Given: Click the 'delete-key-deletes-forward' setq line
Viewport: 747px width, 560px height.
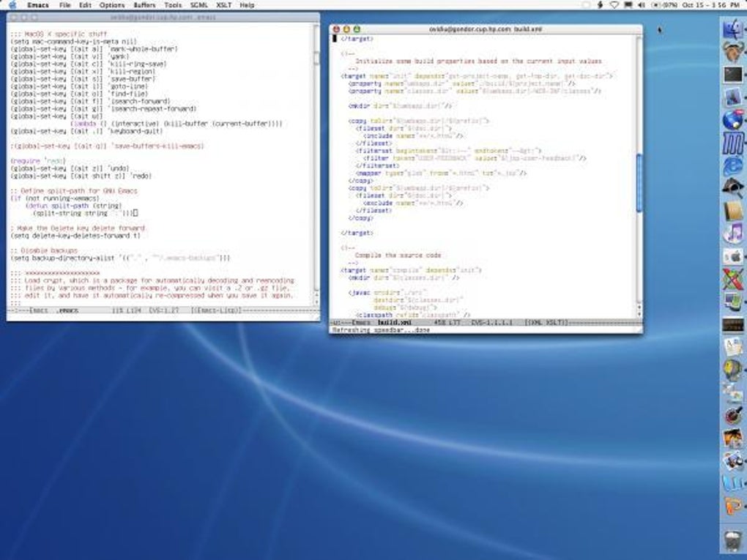Looking at the screenshot, I should point(75,236).
